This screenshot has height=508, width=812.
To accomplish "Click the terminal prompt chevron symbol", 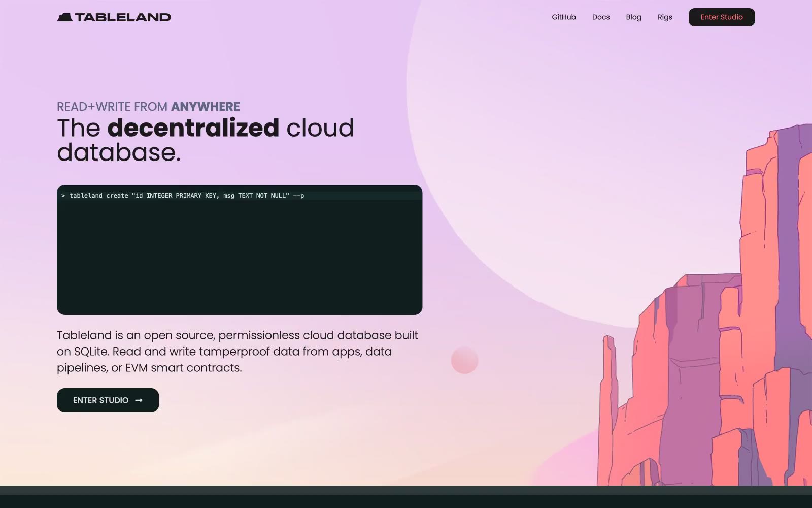I will tap(63, 196).
